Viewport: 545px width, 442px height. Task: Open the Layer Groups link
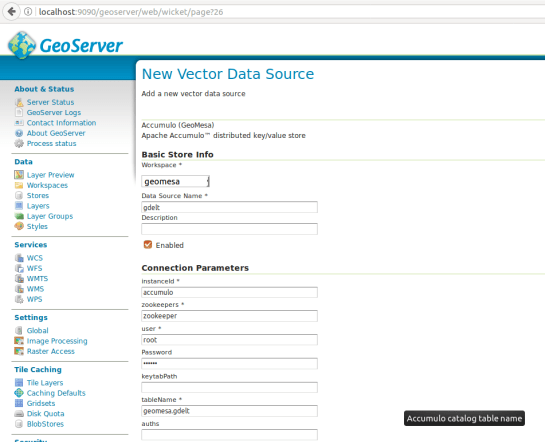50,216
